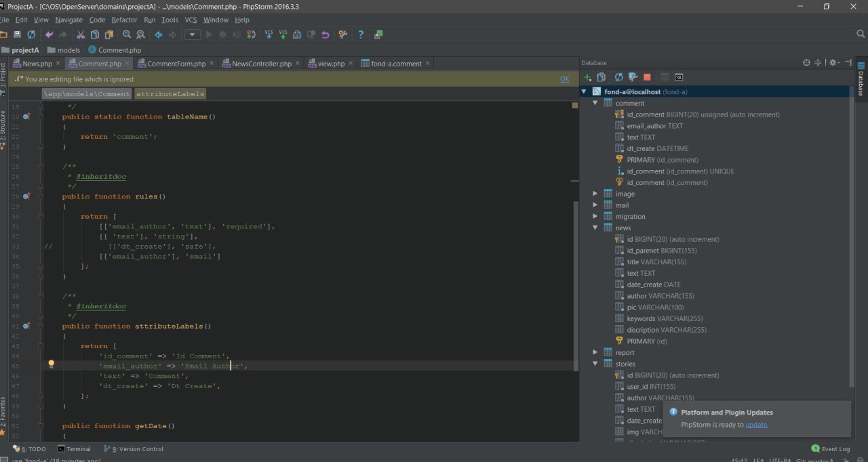Open the Refactor menu
868x462 pixels.
tap(124, 20)
